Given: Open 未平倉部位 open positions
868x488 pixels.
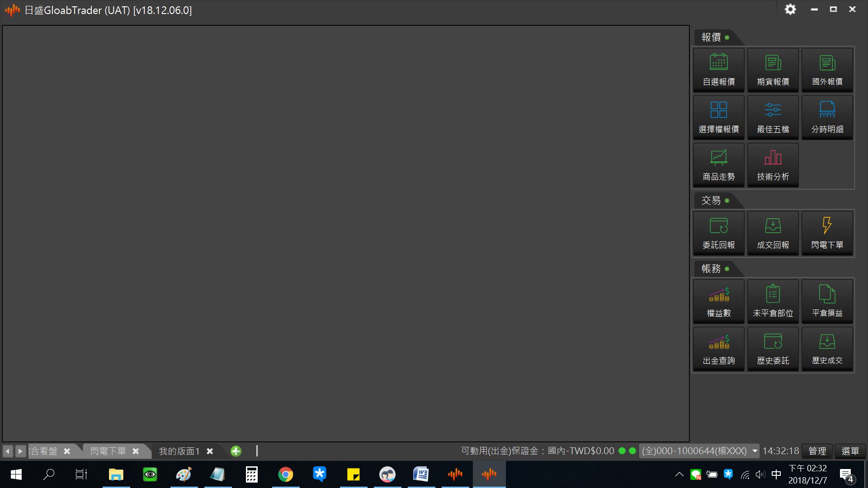Looking at the screenshot, I should [773, 301].
